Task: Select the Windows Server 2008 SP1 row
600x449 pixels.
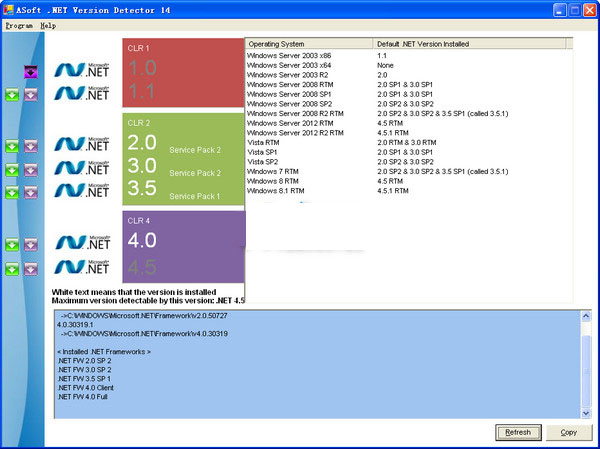Action: click(x=409, y=94)
